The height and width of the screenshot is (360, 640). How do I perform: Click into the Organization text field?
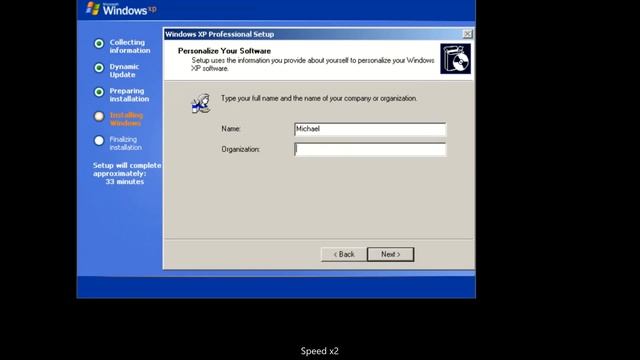pos(370,149)
